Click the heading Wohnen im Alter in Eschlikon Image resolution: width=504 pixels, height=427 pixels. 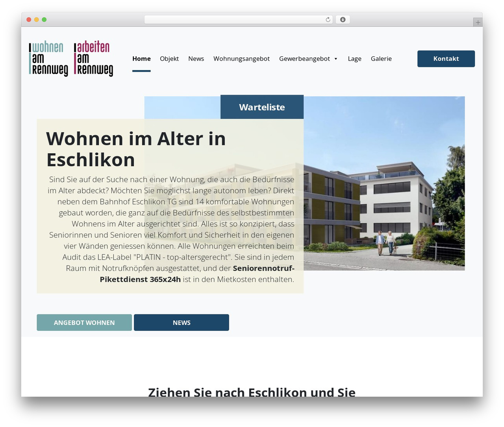(136, 149)
